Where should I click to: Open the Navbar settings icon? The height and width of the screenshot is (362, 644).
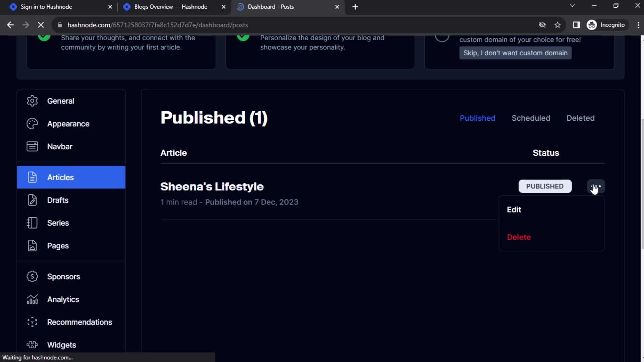tap(32, 146)
